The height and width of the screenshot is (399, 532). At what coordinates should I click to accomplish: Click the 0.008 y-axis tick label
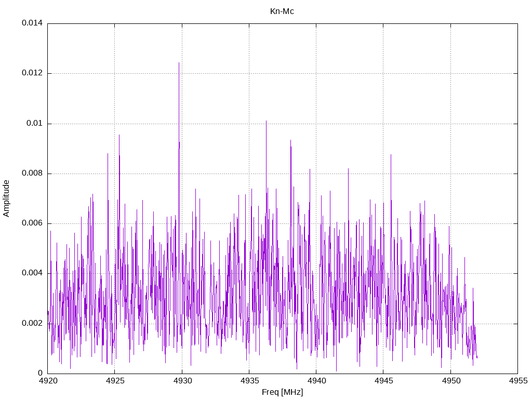[x=32, y=174]
